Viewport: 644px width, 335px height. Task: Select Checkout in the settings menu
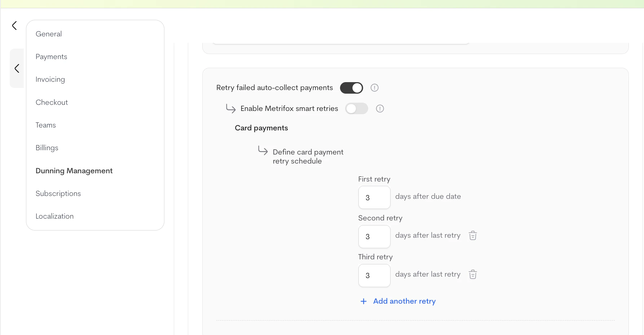coord(52,102)
